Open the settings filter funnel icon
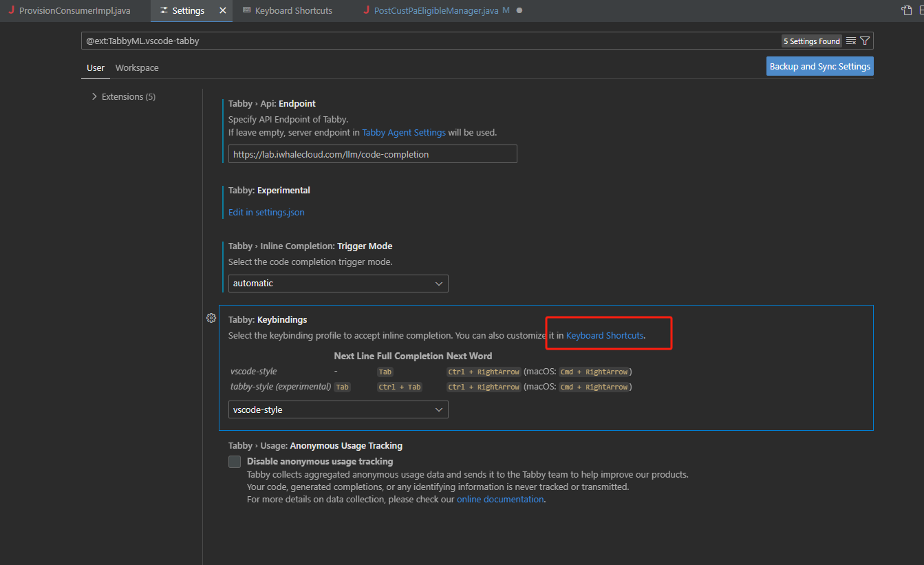This screenshot has height=565, width=924. [865, 41]
